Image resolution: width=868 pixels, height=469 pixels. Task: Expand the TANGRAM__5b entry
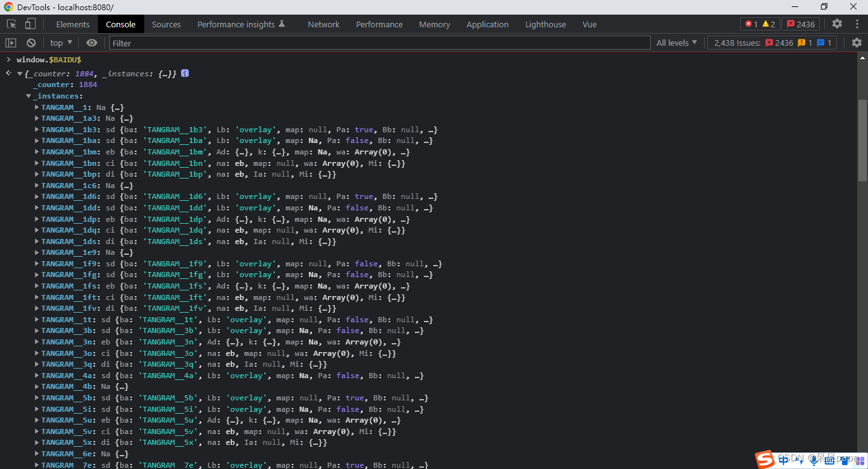point(37,398)
